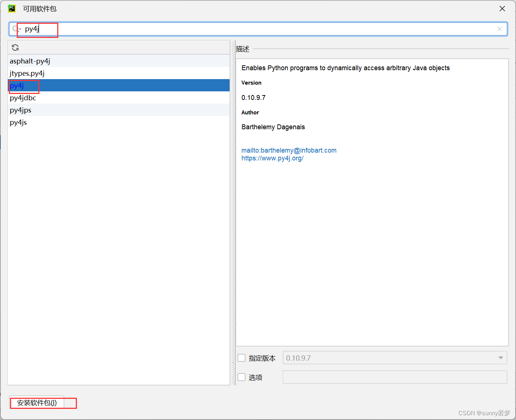Click the vertical panel splitter handle
Image resolution: width=516 pixels, height=420 pixels.
click(x=233, y=212)
